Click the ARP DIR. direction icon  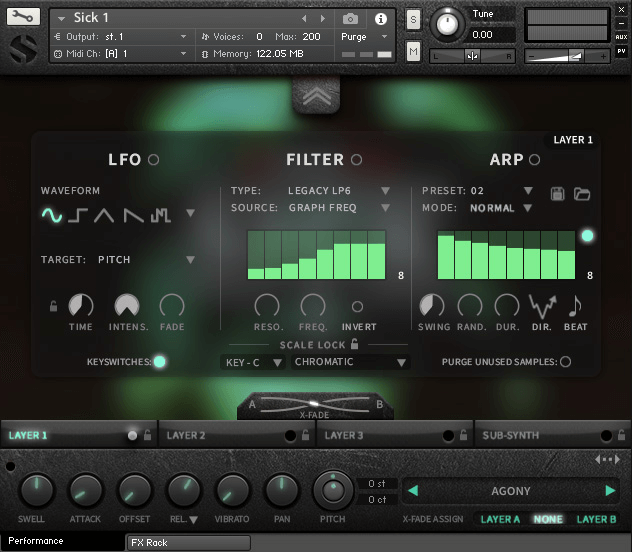coord(542,306)
